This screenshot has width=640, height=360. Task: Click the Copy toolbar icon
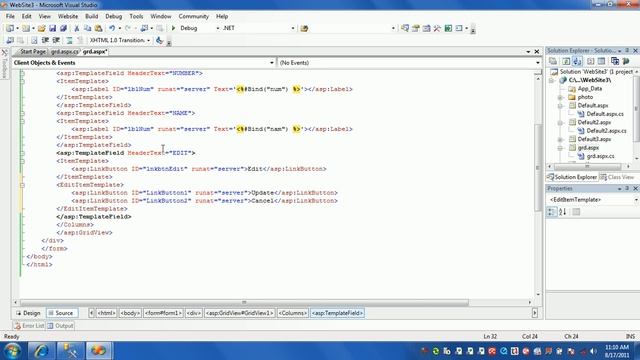point(87,28)
